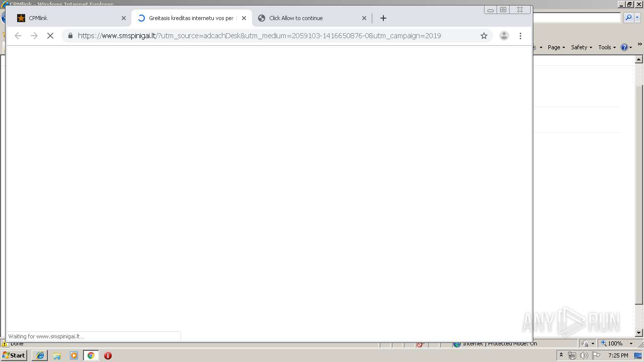Switch to Greitasis kreditas internetu tab
Image resolution: width=644 pixels, height=362 pixels.
click(192, 18)
